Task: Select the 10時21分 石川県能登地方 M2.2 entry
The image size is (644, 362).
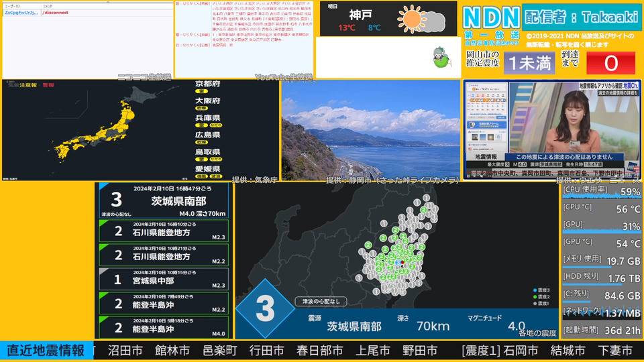Action: [x=164, y=255]
